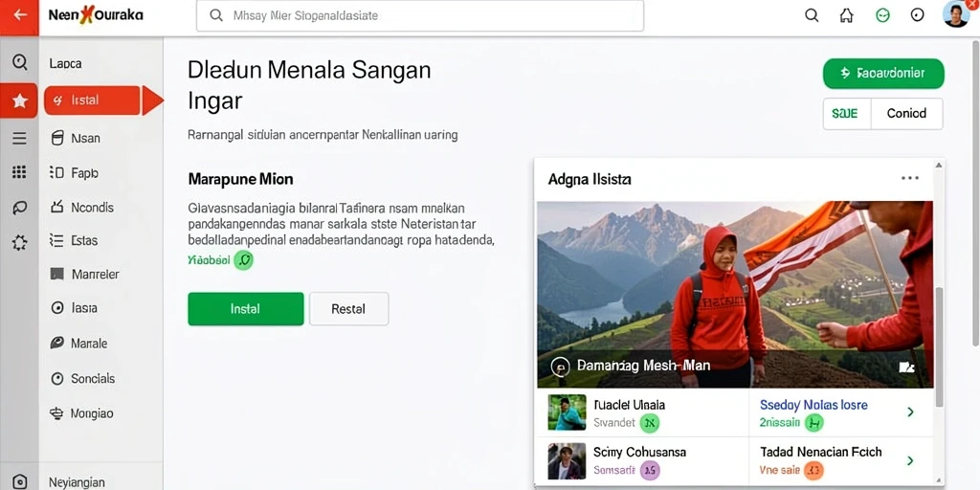Click the Nsan sidebar icon
This screenshot has height=490, width=980.
(57, 138)
